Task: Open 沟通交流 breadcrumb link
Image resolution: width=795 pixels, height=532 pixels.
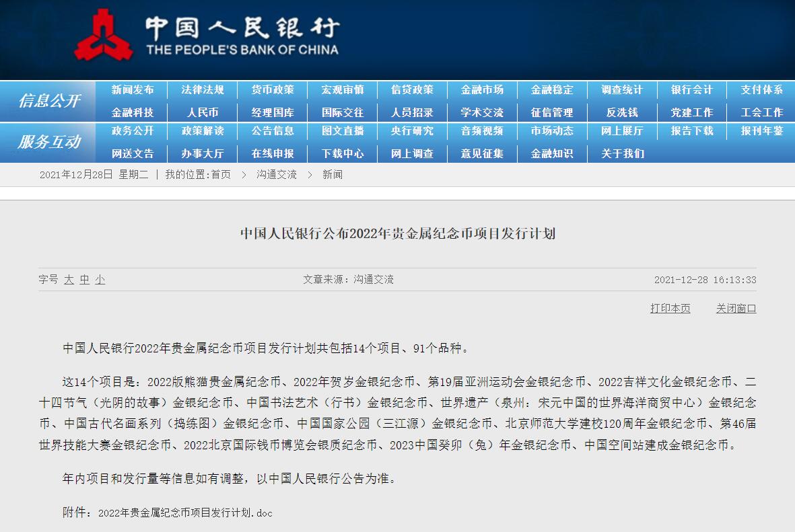Action: (x=276, y=175)
